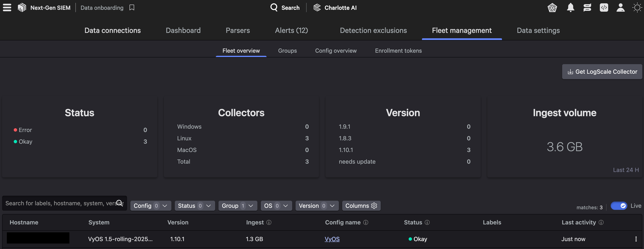Screen dimensions: 644x249
Task: Expand the Version filter dropdown
Action: [x=317, y=206]
